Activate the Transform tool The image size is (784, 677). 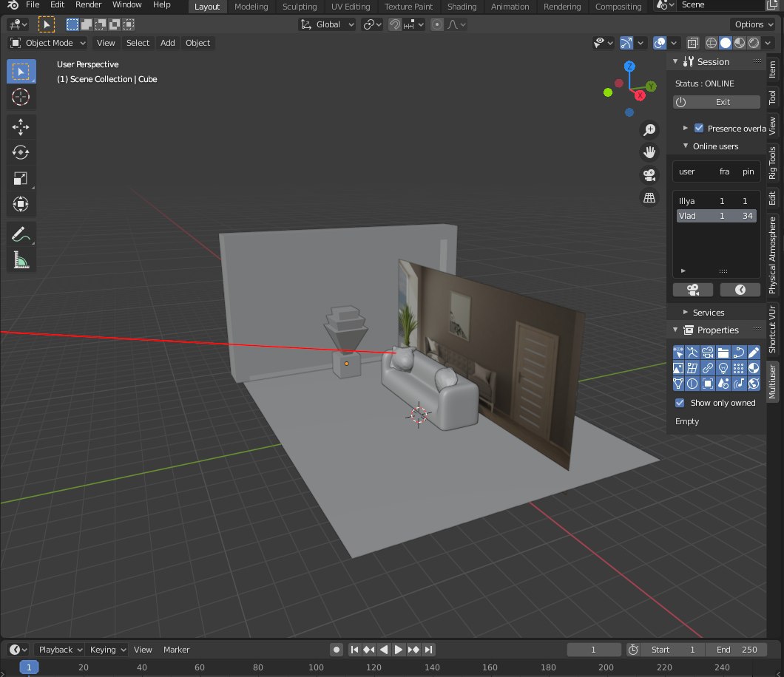(21, 204)
